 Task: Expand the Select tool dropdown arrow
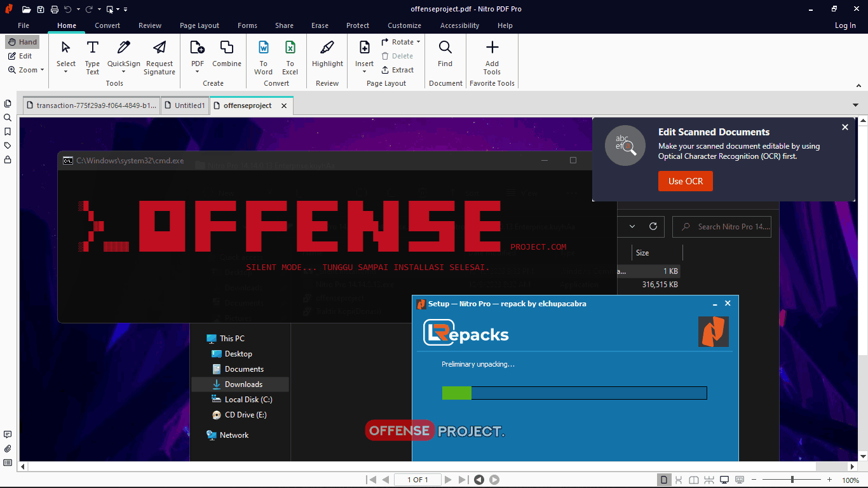[x=65, y=72]
